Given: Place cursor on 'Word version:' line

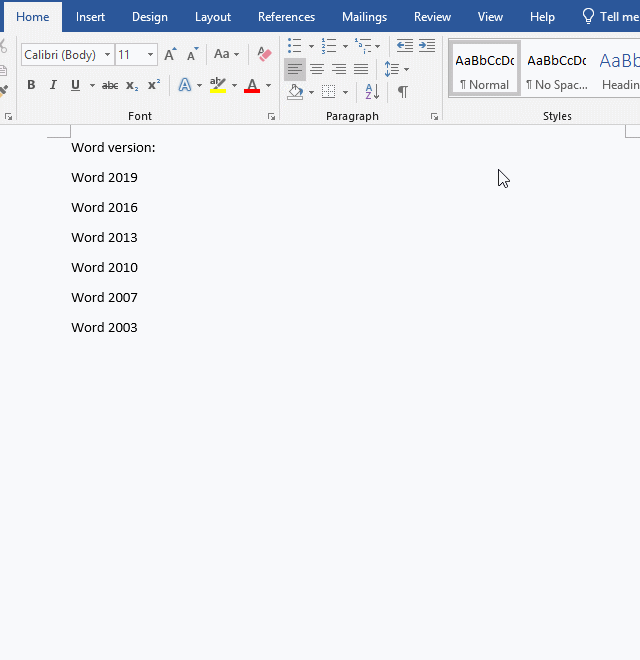Looking at the screenshot, I should coord(113,148).
